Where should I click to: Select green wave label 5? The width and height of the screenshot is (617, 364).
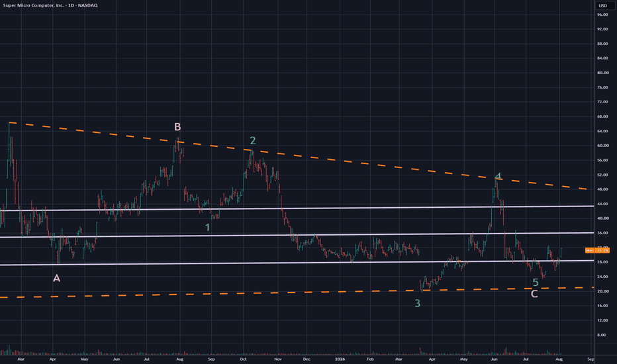pos(536,282)
